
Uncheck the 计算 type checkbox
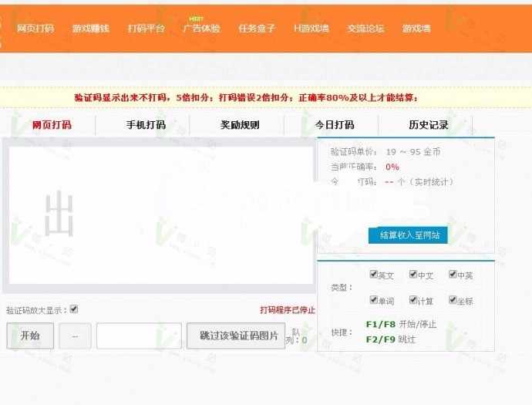(x=413, y=300)
